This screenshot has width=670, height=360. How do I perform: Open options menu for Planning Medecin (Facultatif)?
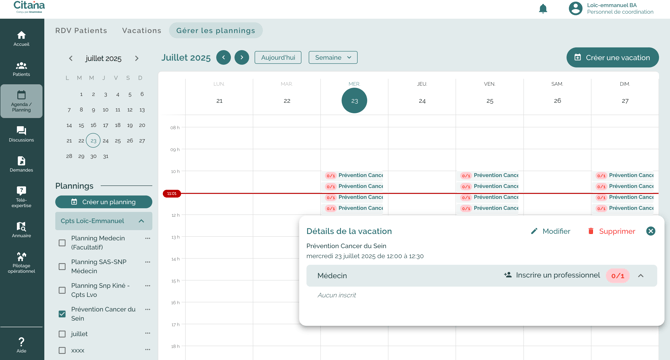pyautogui.click(x=147, y=238)
